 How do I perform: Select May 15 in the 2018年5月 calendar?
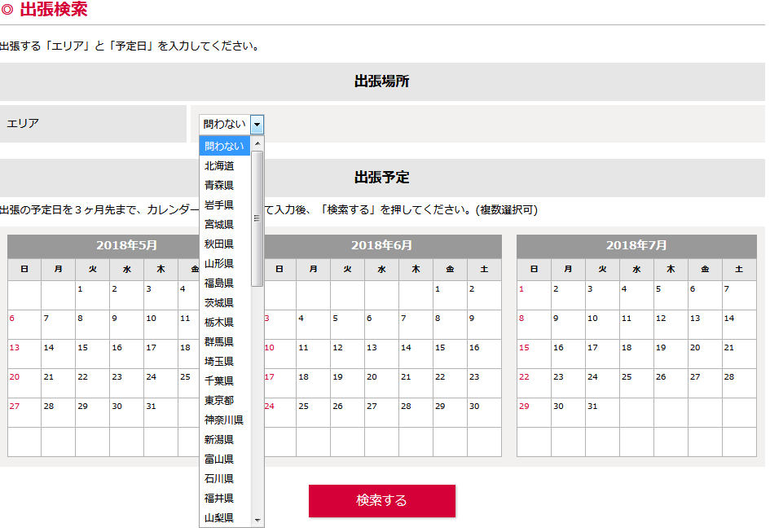click(x=92, y=354)
